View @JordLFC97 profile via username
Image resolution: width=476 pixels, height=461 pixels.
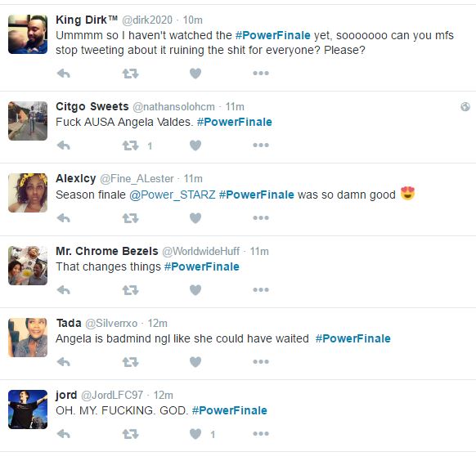[x=112, y=395]
